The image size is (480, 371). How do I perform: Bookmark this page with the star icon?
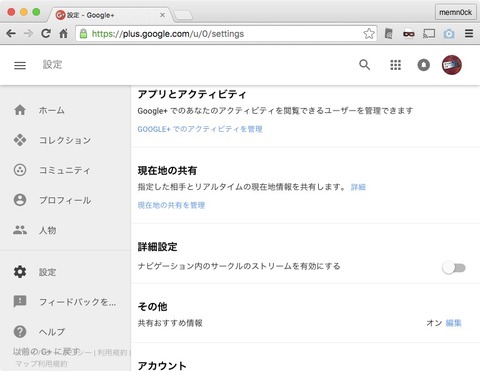369,34
